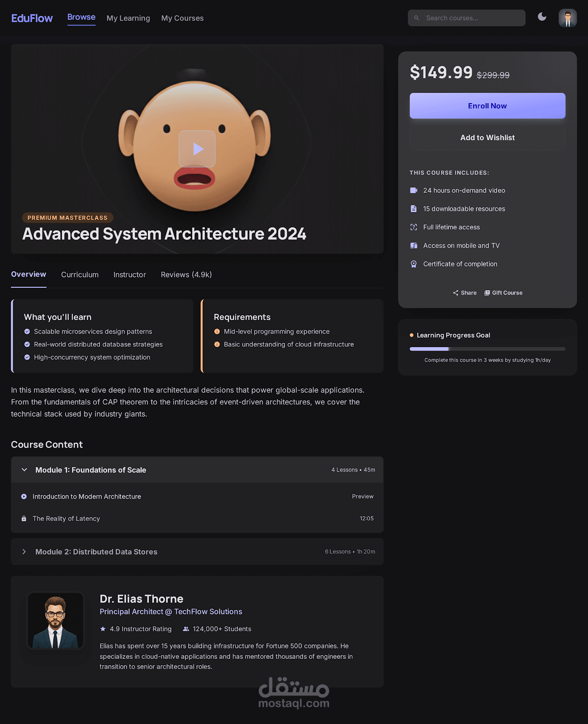Click the Share icon
Image resolution: width=588 pixels, height=724 pixels.
coord(455,293)
